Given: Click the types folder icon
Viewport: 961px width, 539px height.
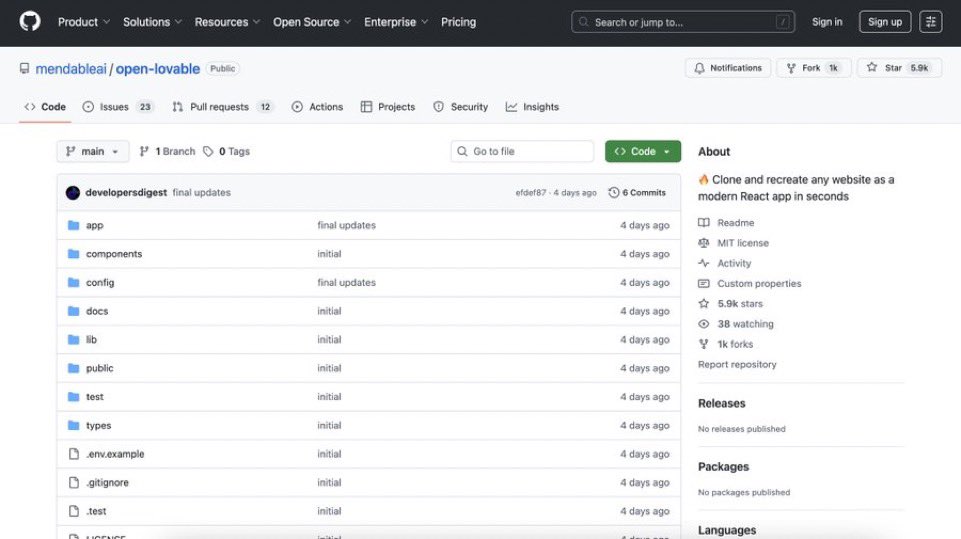Looking at the screenshot, I should tap(74, 426).
